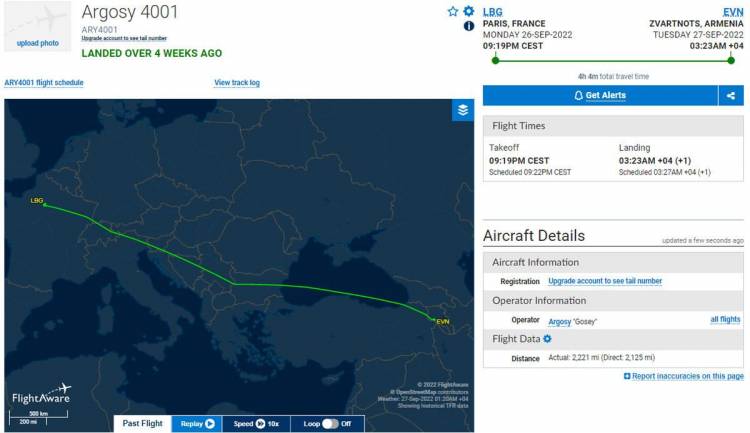Viewport: 750px width, 433px height.
Task: Open the map layers button
Action: pos(463,110)
